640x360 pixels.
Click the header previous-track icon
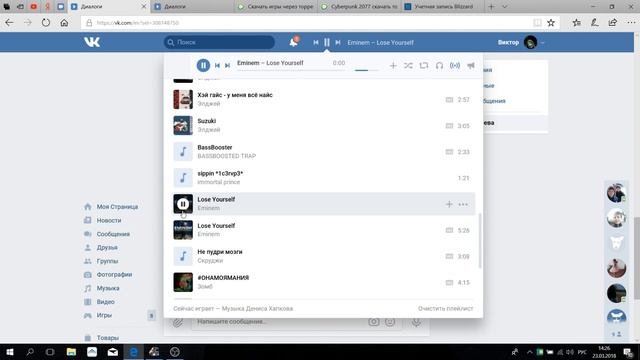tap(316, 42)
